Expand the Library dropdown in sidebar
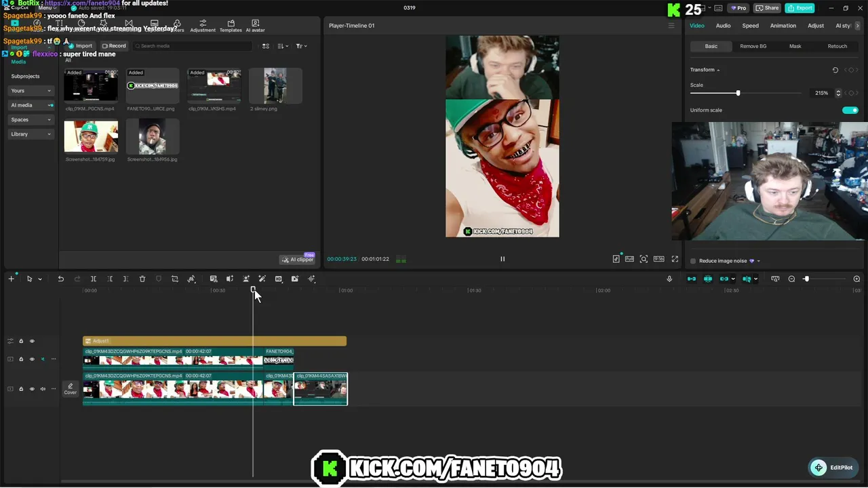Viewport: 868px width, 488px height. (x=31, y=134)
